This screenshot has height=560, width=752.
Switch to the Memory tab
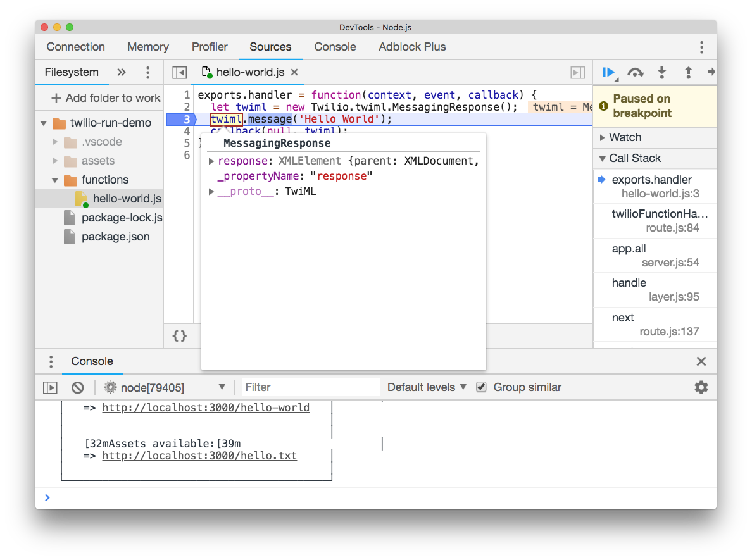point(148,47)
